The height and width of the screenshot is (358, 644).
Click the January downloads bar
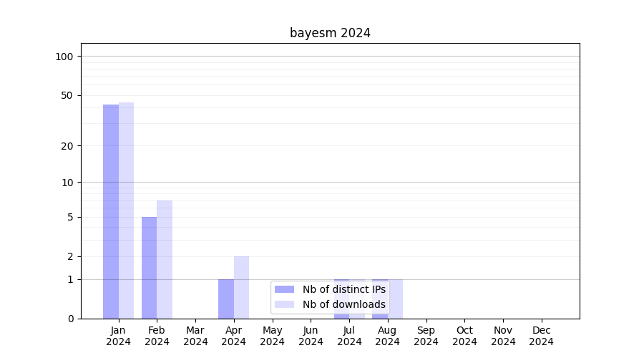tap(126, 211)
